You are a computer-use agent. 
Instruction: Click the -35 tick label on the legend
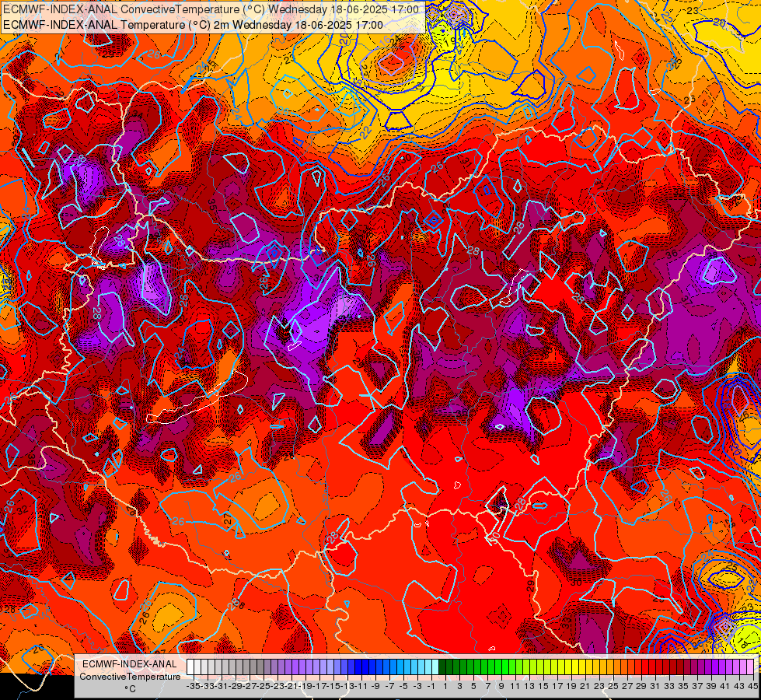coord(193,686)
